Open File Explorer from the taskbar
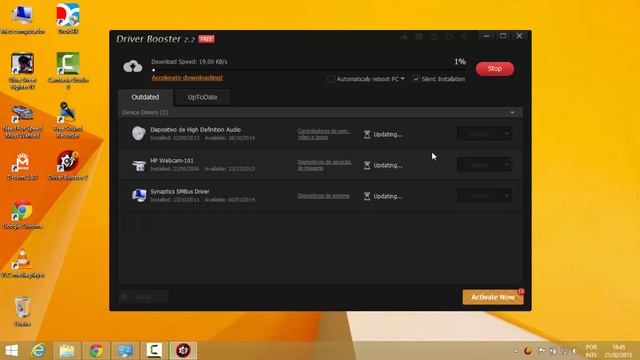 pyautogui.click(x=67, y=351)
